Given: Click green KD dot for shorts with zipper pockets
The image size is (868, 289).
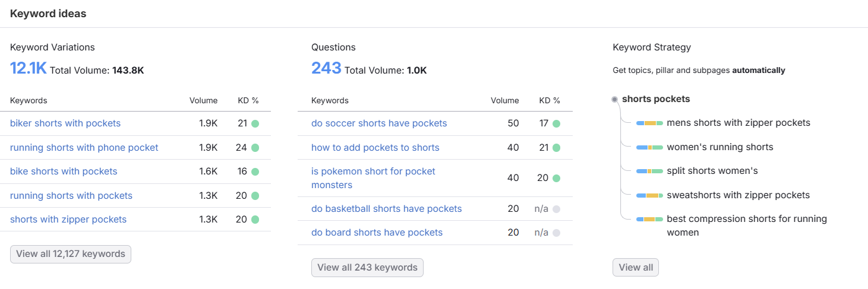Looking at the screenshot, I should click(255, 220).
